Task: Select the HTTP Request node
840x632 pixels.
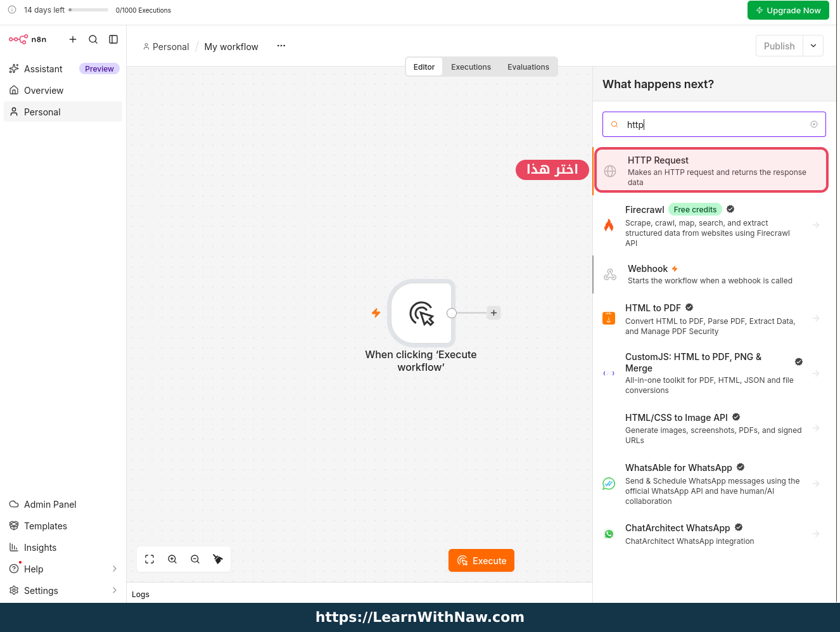Action: tap(711, 171)
